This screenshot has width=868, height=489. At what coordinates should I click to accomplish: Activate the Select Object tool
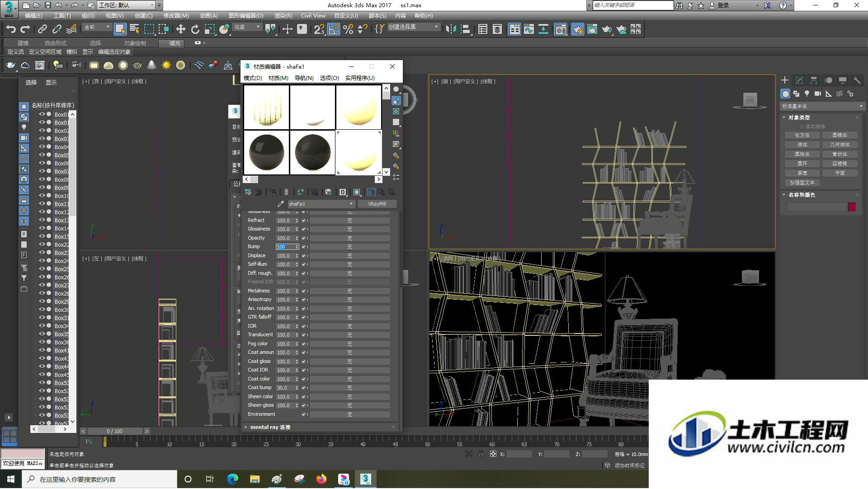coord(120,29)
